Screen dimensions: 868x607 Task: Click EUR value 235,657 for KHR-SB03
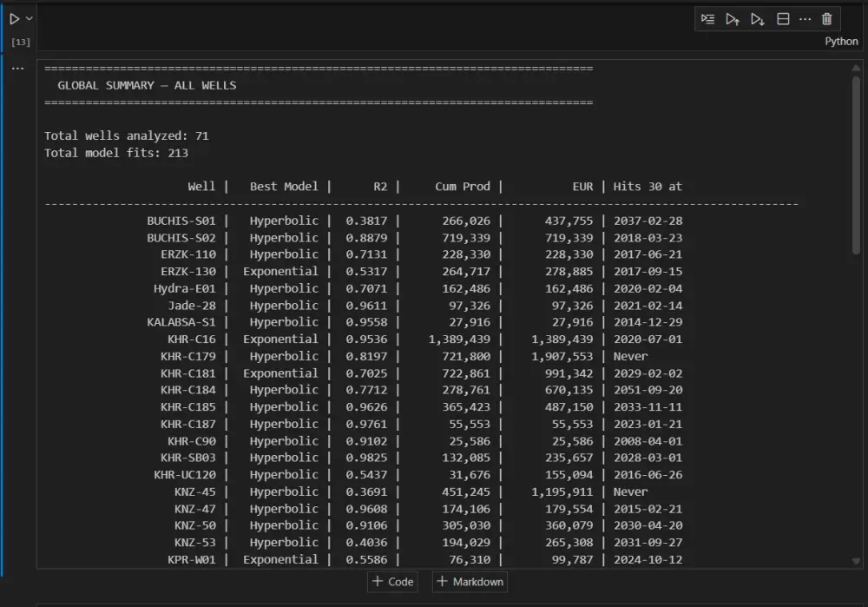click(569, 458)
